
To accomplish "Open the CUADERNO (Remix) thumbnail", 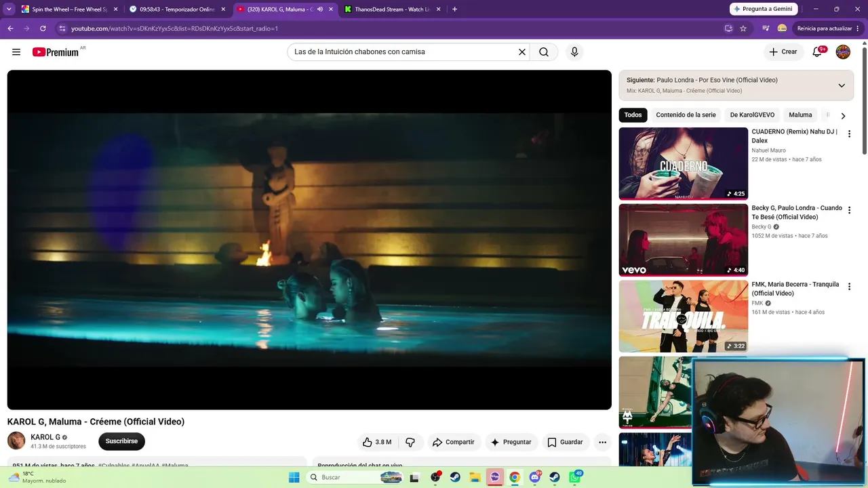I will 684,163.
